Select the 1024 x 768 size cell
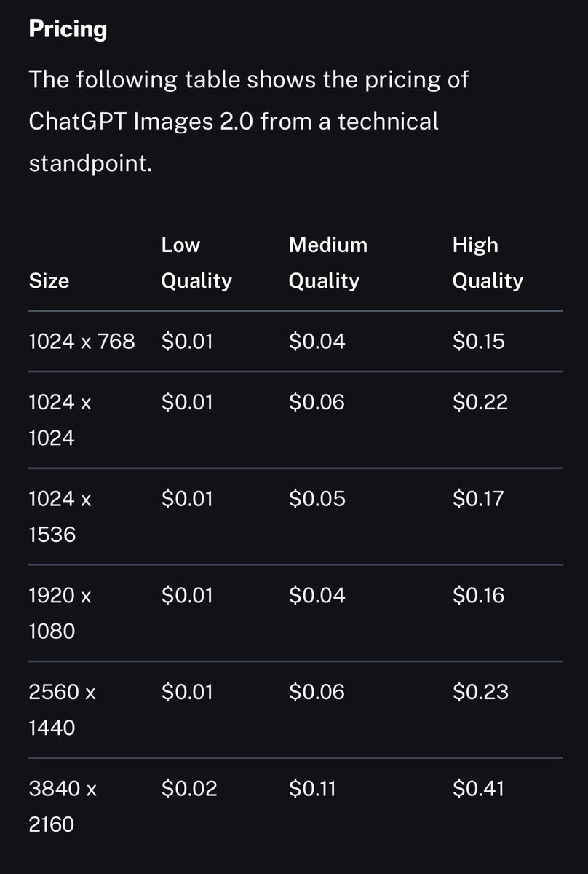This screenshot has width=588, height=874. [x=82, y=341]
